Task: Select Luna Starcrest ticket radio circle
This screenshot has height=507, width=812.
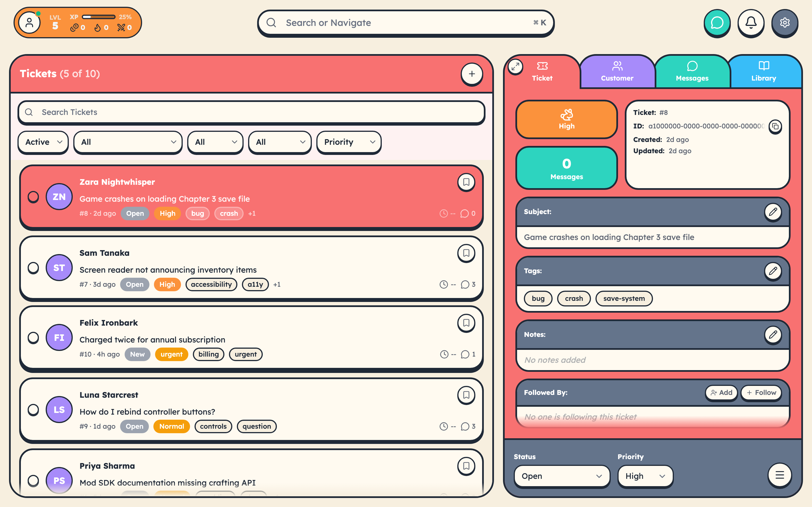Action: pyautogui.click(x=33, y=410)
